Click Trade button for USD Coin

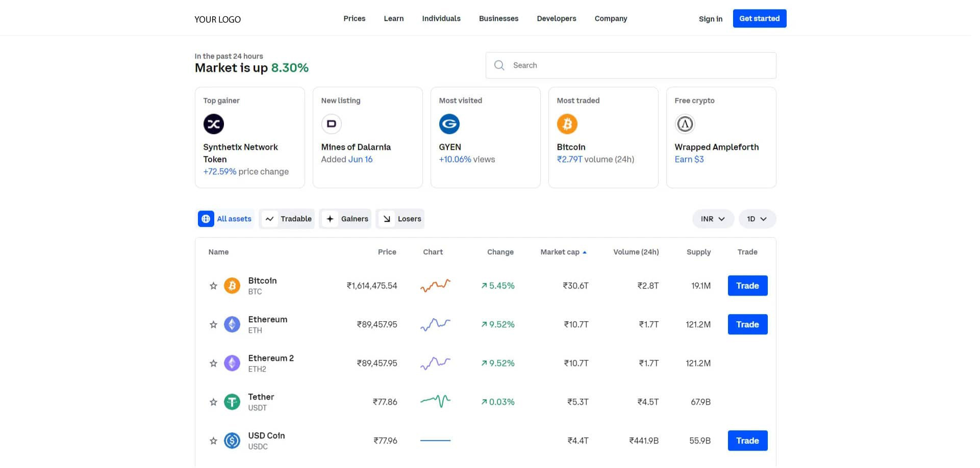point(747,440)
